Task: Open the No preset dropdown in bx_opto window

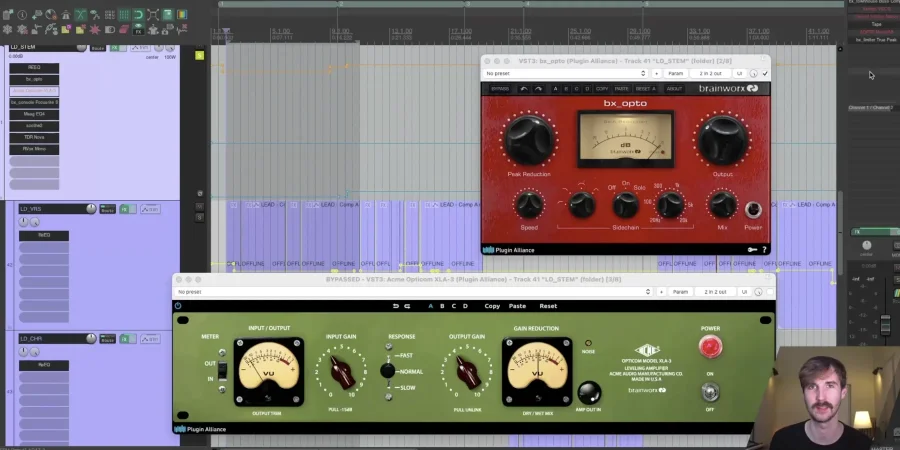Action: coord(565,73)
